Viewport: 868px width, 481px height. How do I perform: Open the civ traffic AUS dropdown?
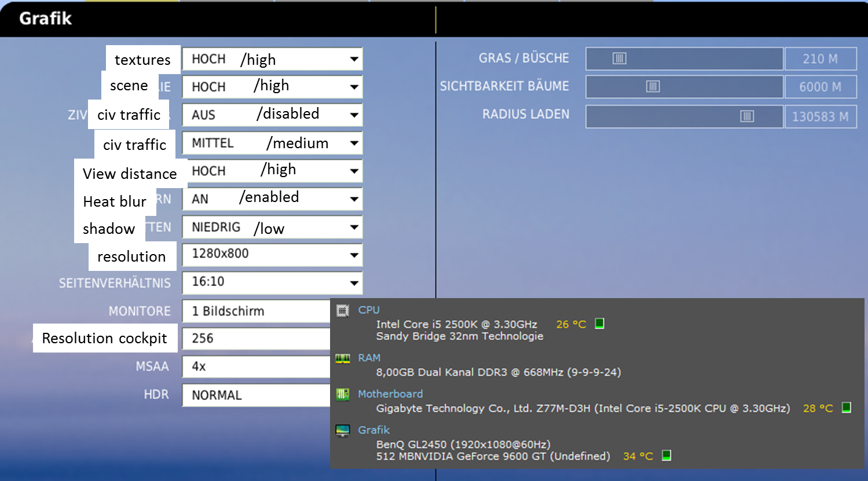click(x=272, y=115)
